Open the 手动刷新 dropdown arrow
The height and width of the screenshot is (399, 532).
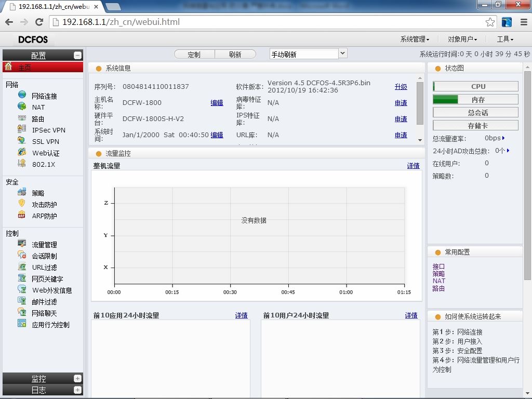click(343, 54)
